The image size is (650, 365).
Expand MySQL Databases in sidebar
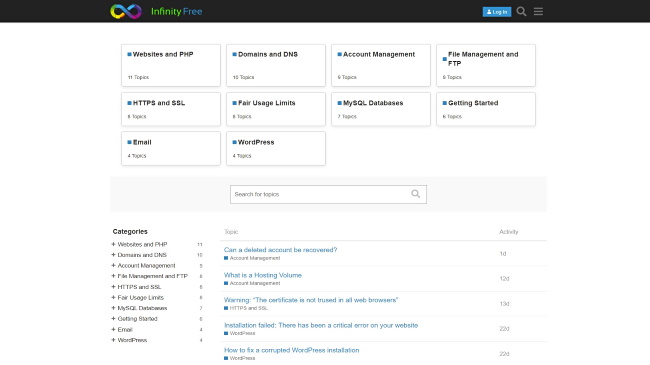point(113,308)
